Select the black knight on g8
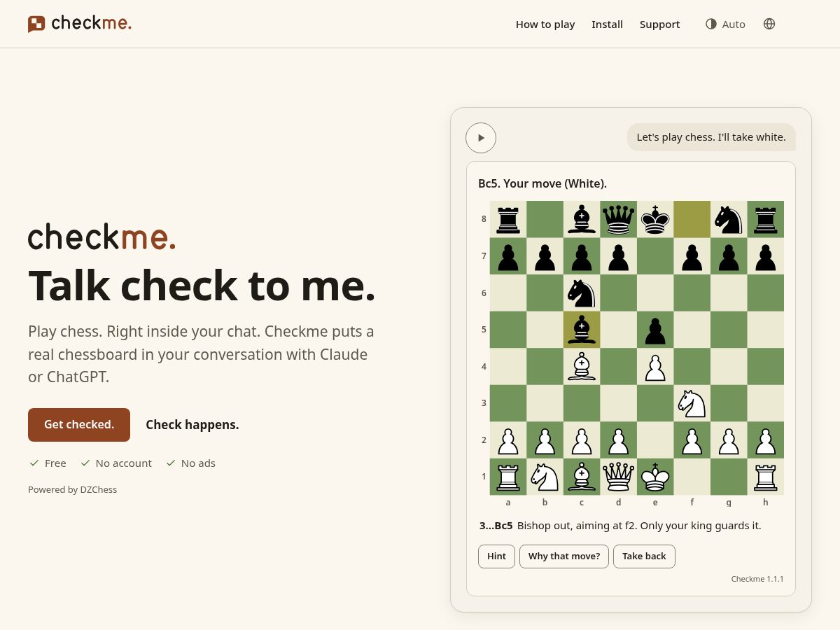The height and width of the screenshot is (630, 840). click(x=729, y=219)
